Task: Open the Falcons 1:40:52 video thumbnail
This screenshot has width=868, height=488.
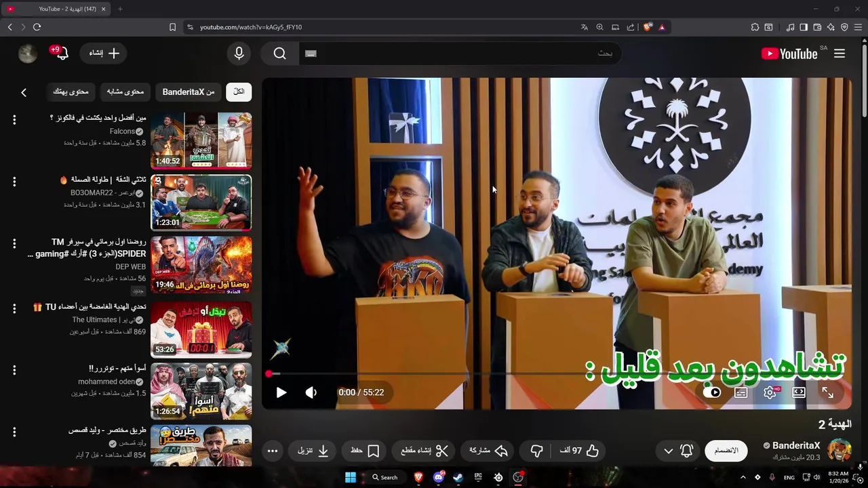Action: [x=201, y=140]
